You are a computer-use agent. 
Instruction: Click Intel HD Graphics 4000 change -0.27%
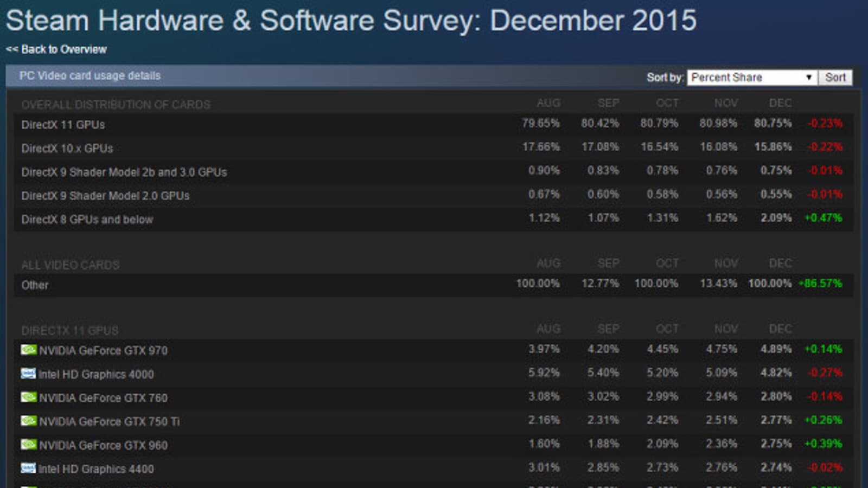pos(825,373)
